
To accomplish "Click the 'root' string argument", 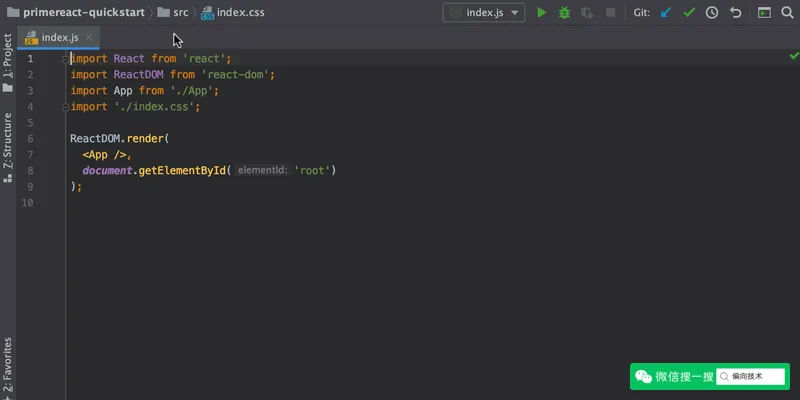I will coord(312,170).
